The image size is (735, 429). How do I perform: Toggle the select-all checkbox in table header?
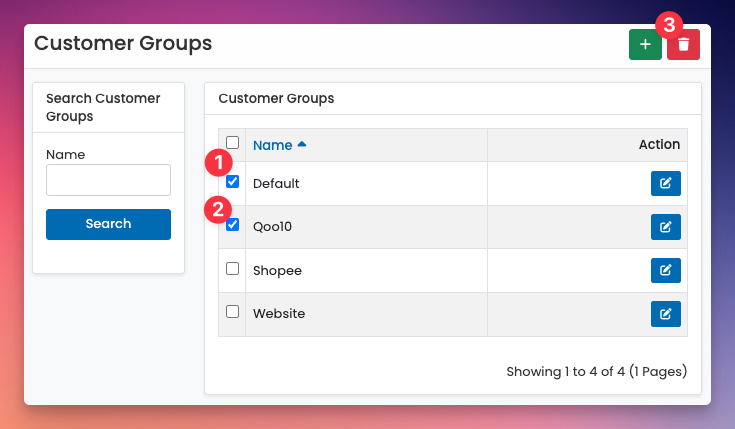(x=233, y=143)
